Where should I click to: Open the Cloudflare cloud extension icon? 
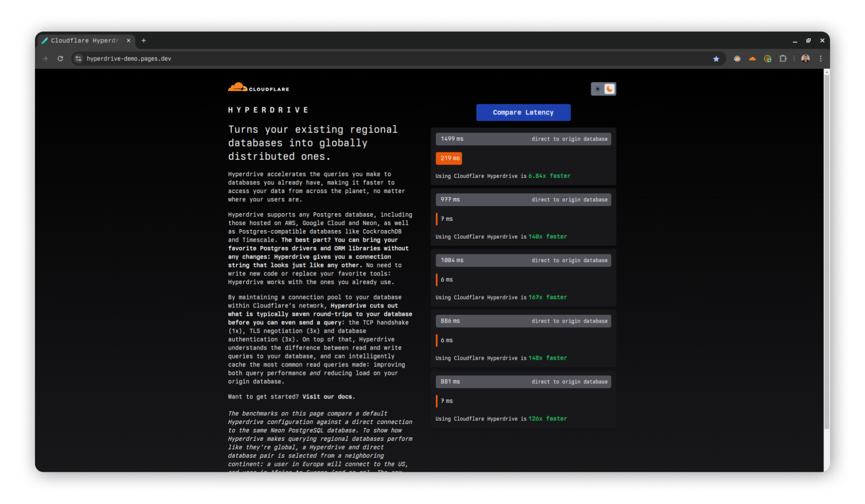click(752, 59)
